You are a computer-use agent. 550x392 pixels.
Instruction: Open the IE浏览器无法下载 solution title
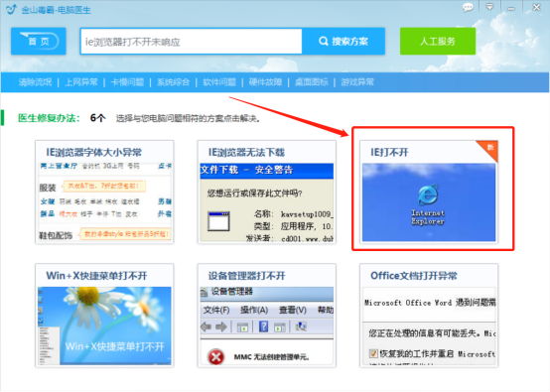click(246, 152)
